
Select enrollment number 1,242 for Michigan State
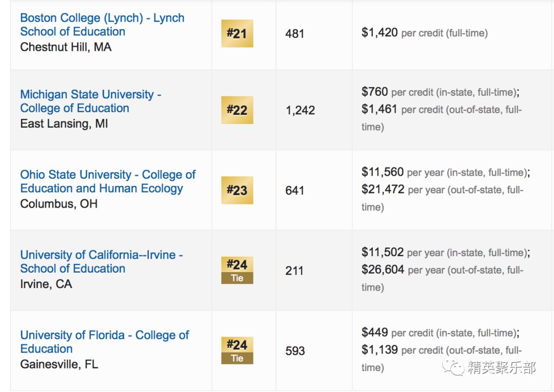[x=300, y=111]
